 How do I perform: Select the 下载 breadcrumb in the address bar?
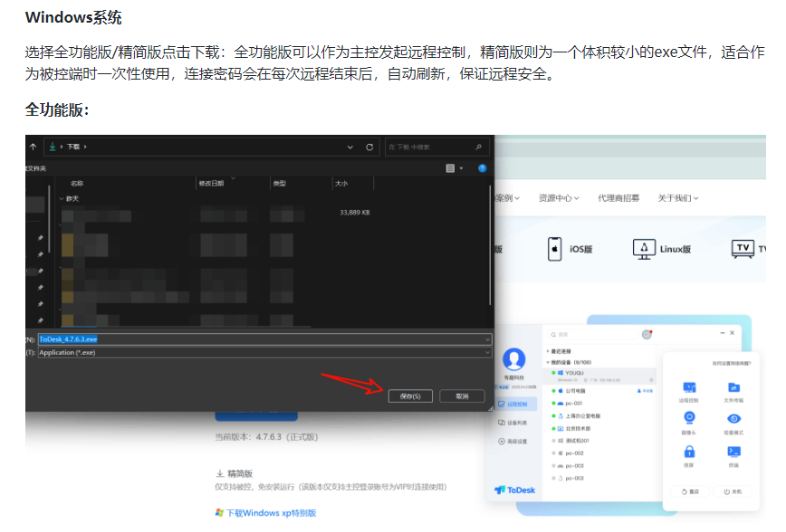tap(73, 147)
